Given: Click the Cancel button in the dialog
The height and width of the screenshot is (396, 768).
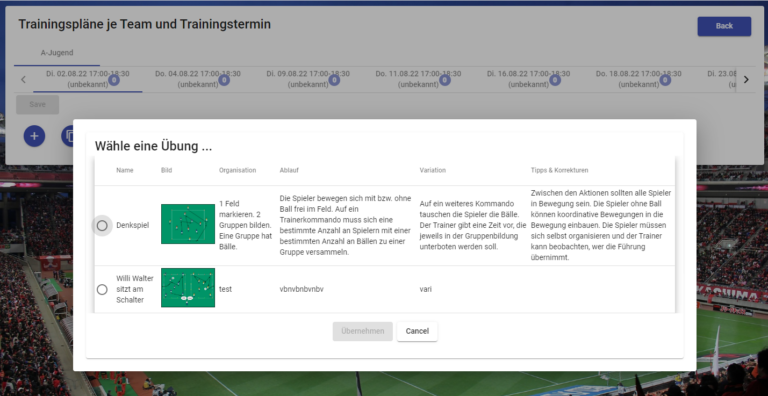Looking at the screenshot, I should (417, 331).
